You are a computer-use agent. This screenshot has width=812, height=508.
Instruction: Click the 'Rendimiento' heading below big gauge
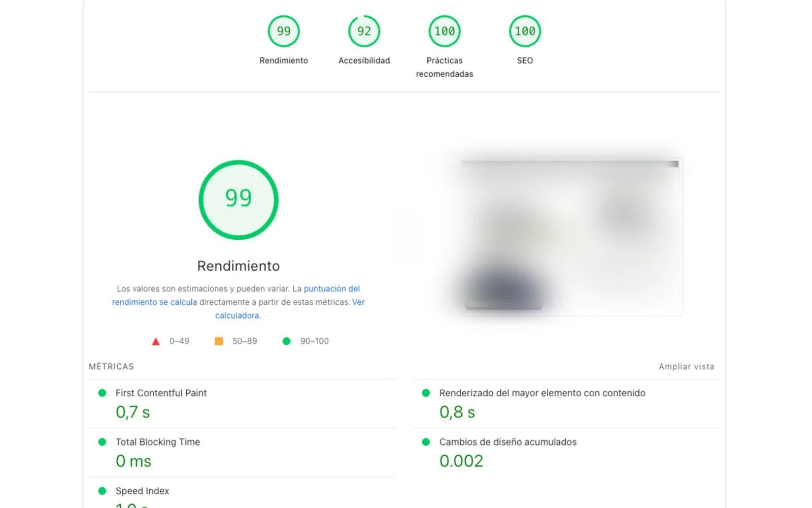coord(239,266)
